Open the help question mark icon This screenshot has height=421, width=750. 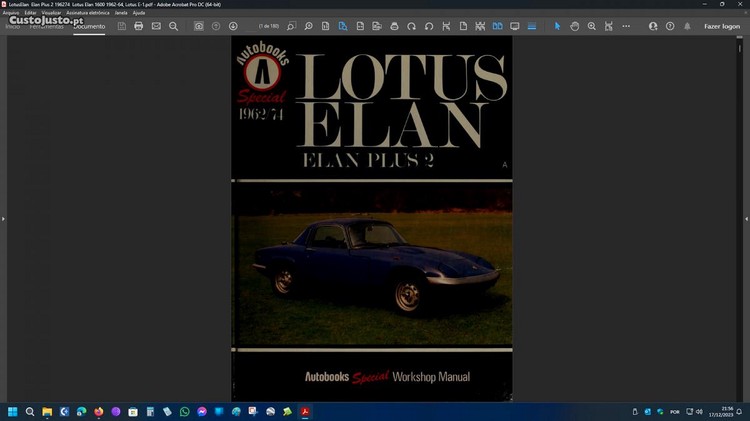[669, 26]
